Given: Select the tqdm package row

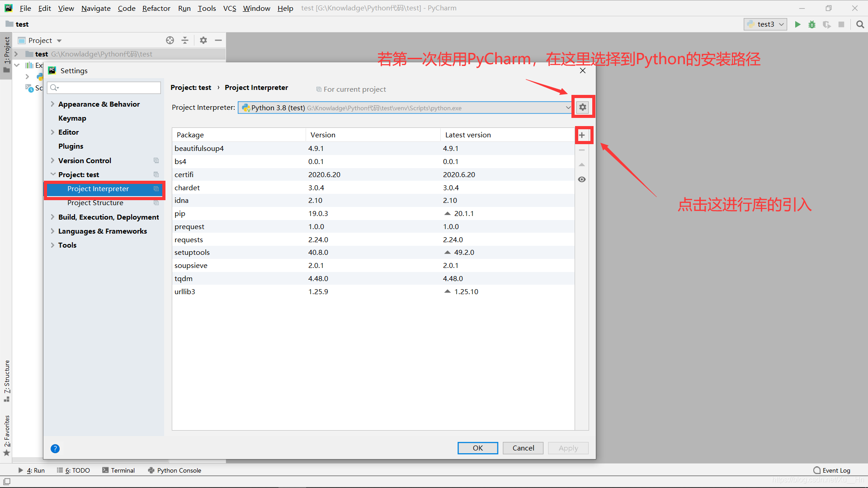Looking at the screenshot, I should tap(373, 279).
